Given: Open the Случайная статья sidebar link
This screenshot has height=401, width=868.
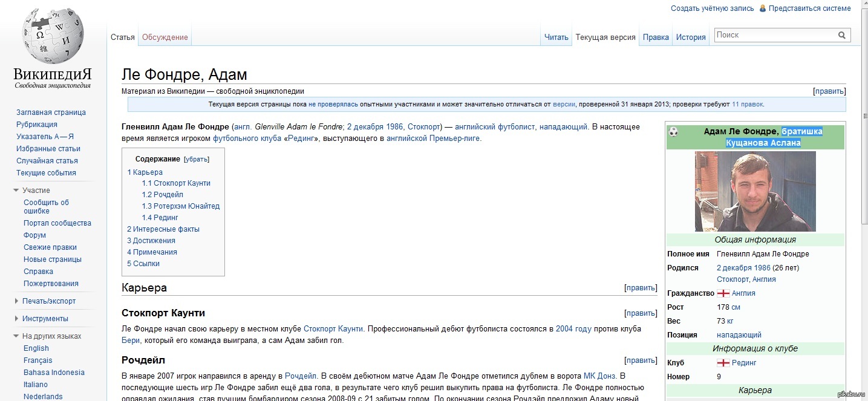Looking at the screenshot, I should 47,161.
